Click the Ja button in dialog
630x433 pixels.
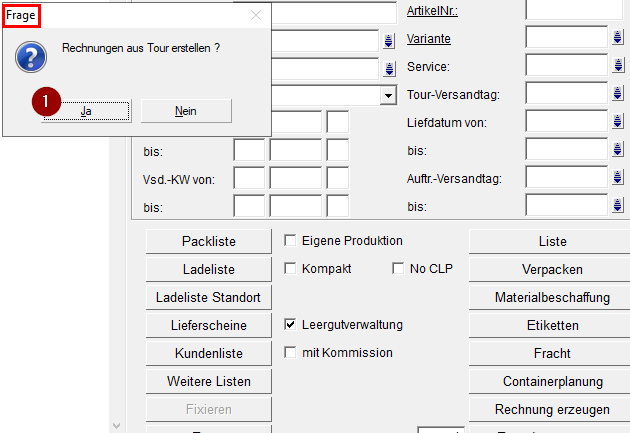coord(87,111)
